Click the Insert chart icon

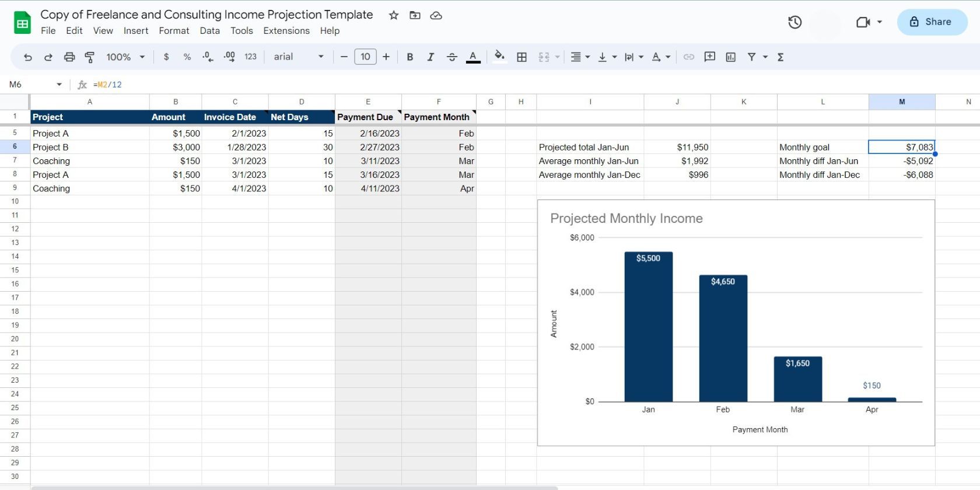tap(730, 57)
